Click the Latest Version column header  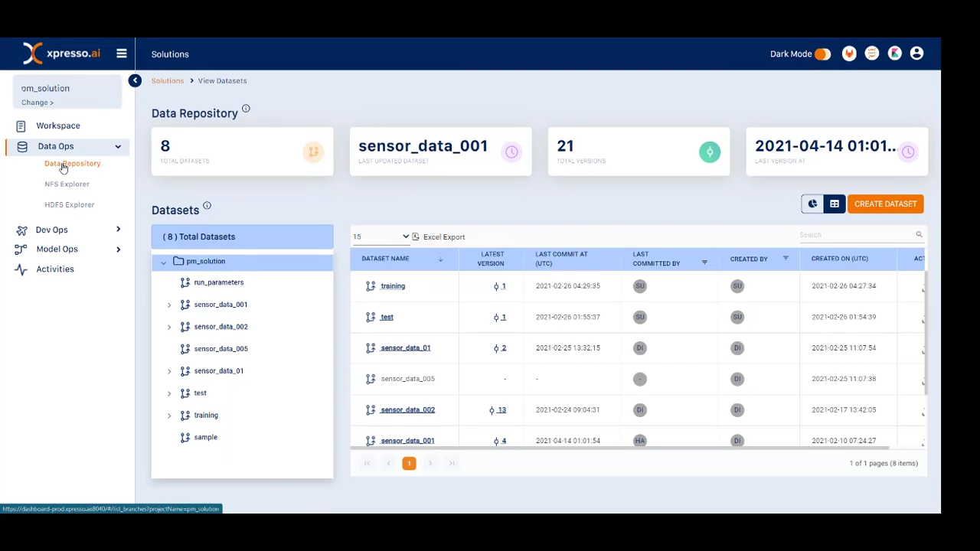(492, 259)
